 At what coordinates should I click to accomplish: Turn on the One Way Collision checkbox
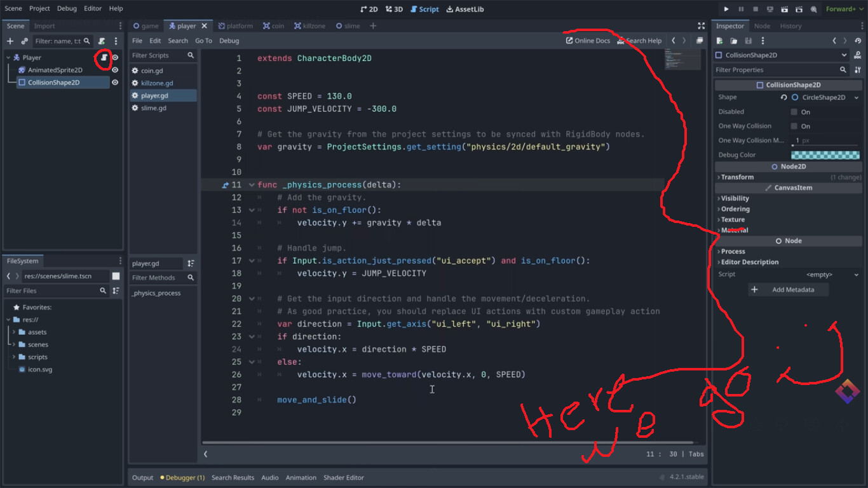point(794,126)
